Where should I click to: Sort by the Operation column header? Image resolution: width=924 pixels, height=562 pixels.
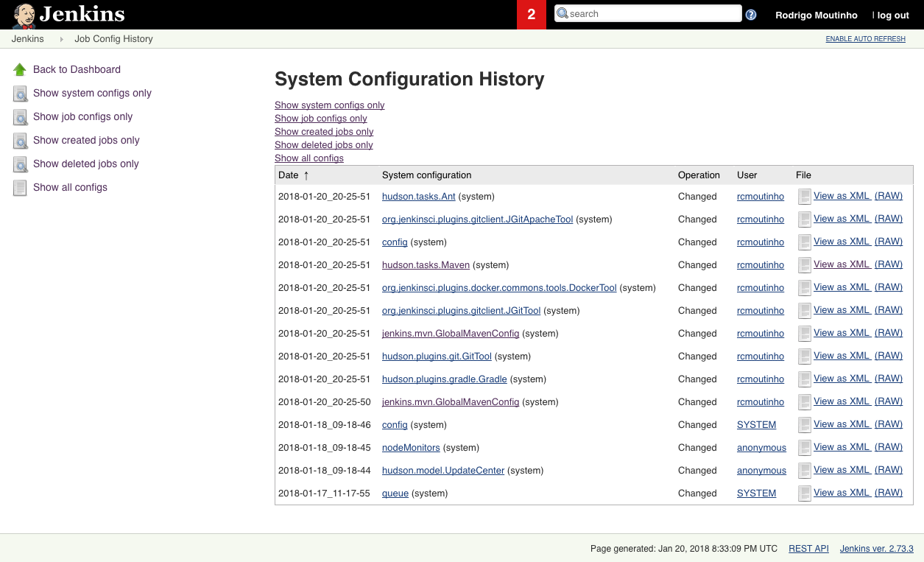coord(699,175)
